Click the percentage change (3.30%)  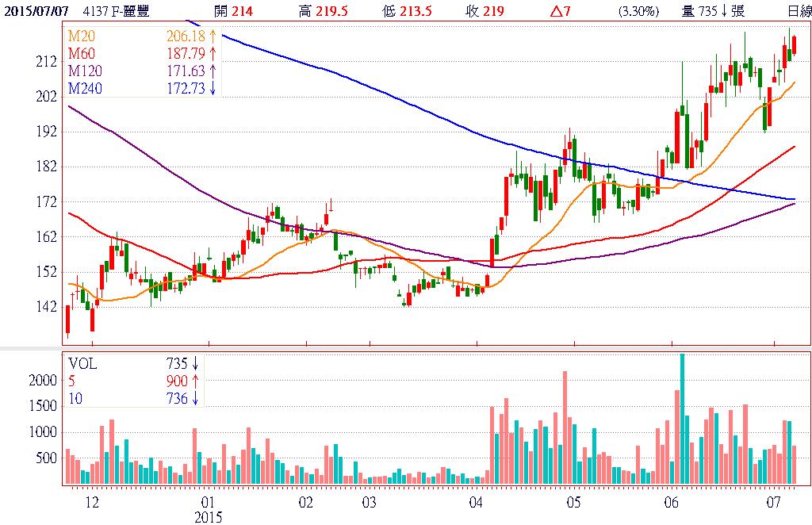636,11
